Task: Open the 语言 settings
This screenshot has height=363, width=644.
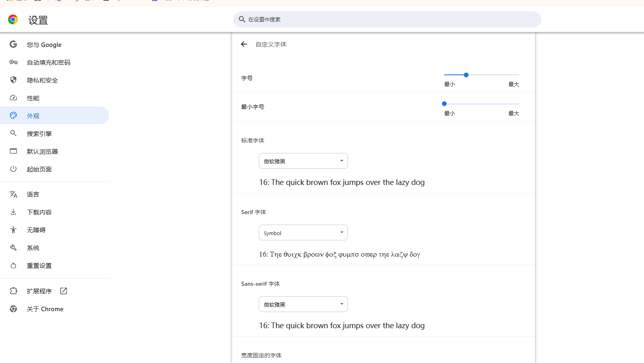Action: pyautogui.click(x=55, y=194)
